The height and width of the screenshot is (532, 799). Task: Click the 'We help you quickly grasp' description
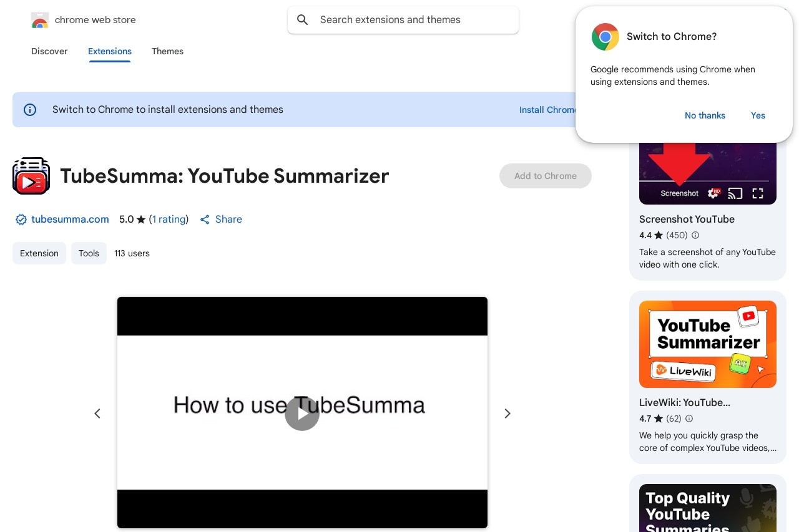coord(708,442)
